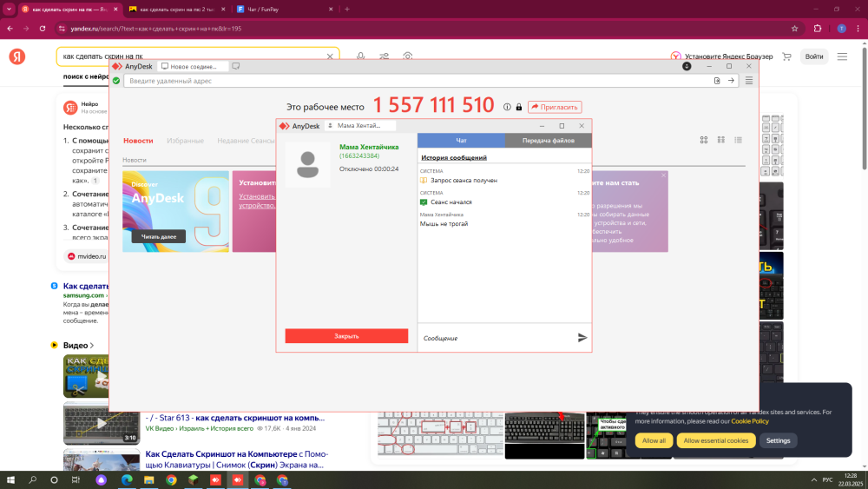Click the info icon next to the workplace ID
Viewport: 868px width, 489px height.
click(x=507, y=107)
